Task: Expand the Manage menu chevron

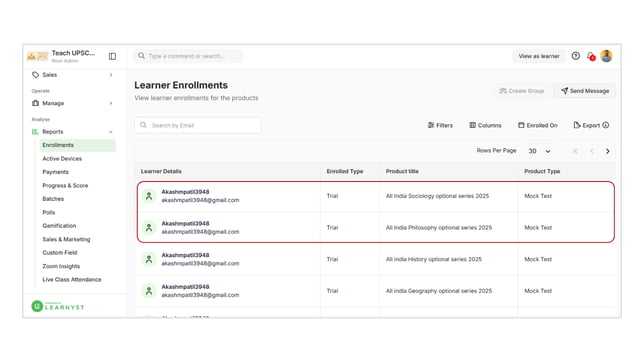Action: (x=111, y=103)
